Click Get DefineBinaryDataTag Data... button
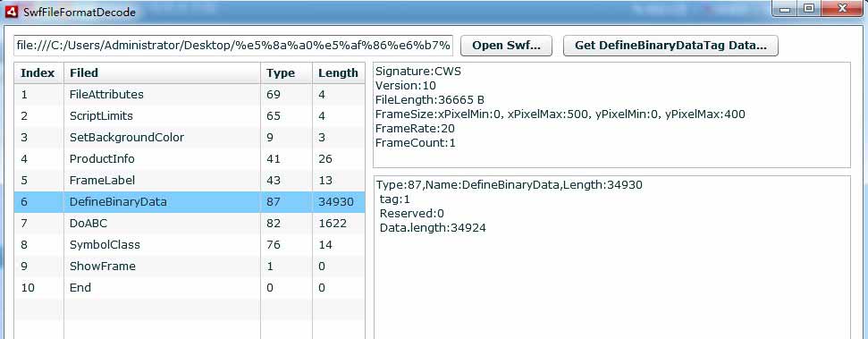868x339 pixels. point(670,46)
